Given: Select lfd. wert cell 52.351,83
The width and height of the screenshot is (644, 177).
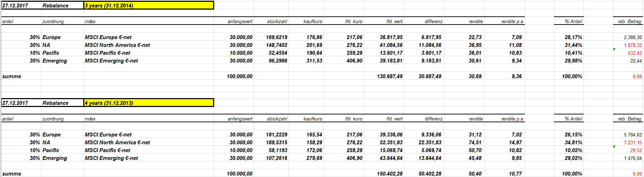Looking at the screenshot, I should (x=391, y=143).
